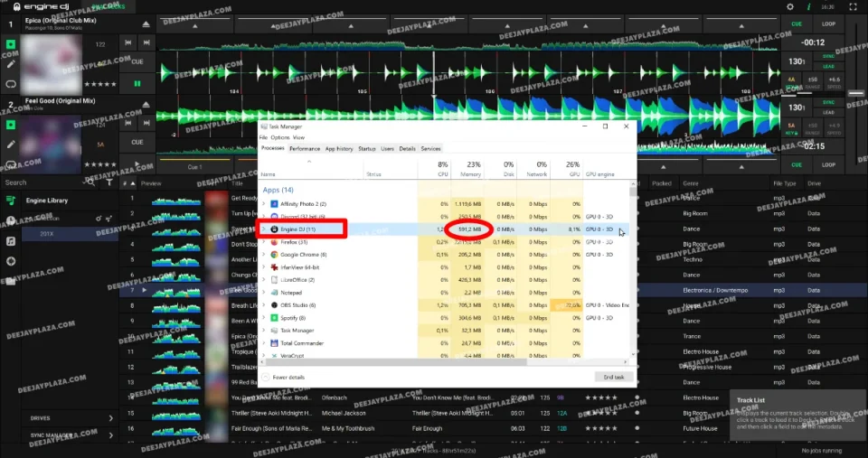Eject track from deck 1
This screenshot has width=868, height=458.
[x=147, y=23]
